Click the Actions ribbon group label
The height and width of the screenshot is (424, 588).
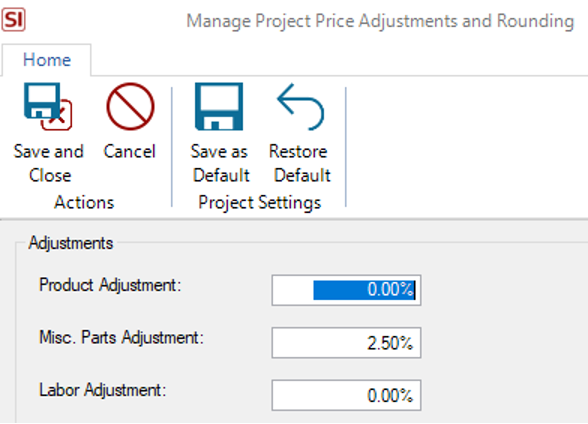pos(84,202)
